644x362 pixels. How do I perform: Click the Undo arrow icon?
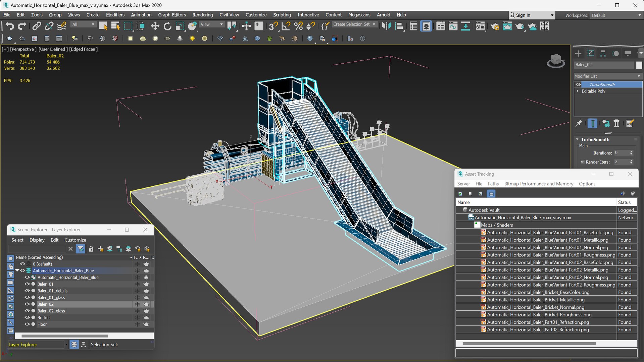click(10, 26)
